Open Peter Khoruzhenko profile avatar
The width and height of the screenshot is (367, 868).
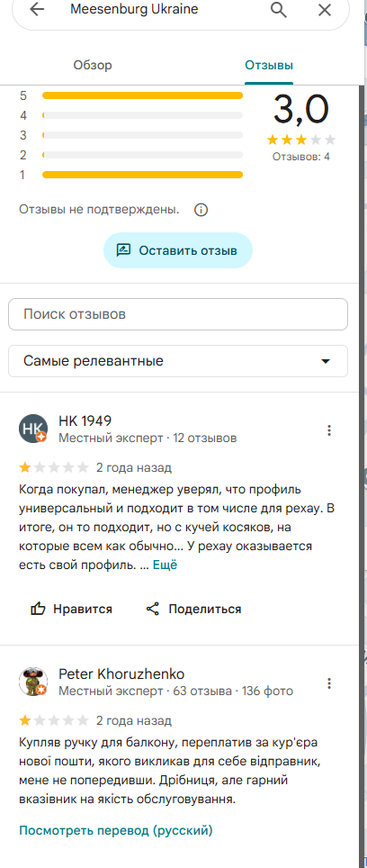click(x=33, y=682)
